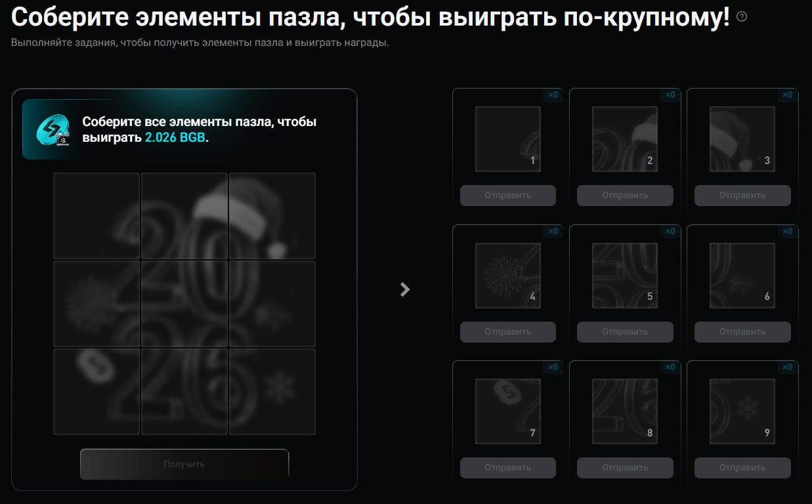The width and height of the screenshot is (812, 504).
Task: Select the BGB coin puzzle piece 7
Action: pyautogui.click(x=507, y=411)
